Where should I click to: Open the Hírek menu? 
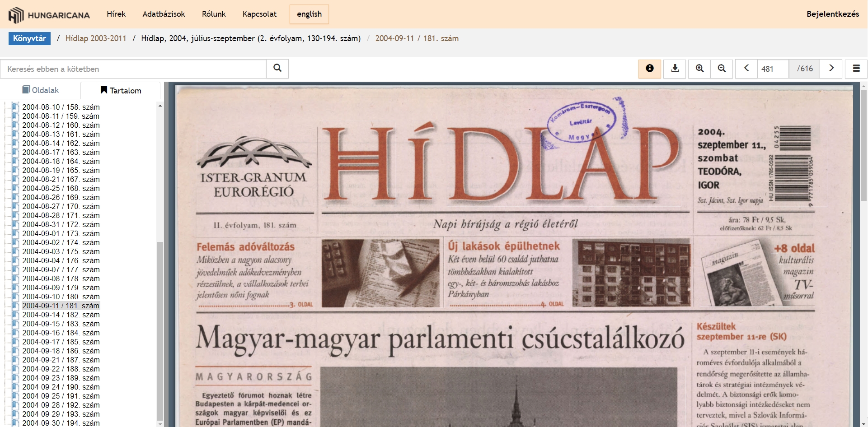coord(116,14)
